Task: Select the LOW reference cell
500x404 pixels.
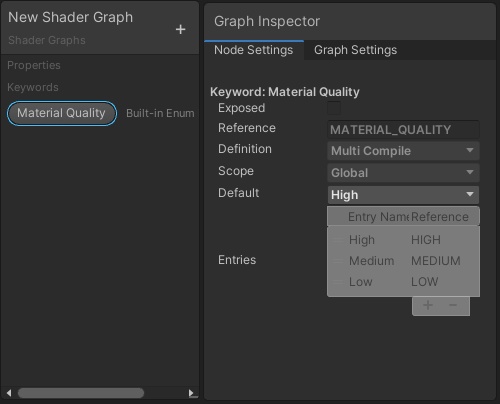Action: (x=424, y=282)
